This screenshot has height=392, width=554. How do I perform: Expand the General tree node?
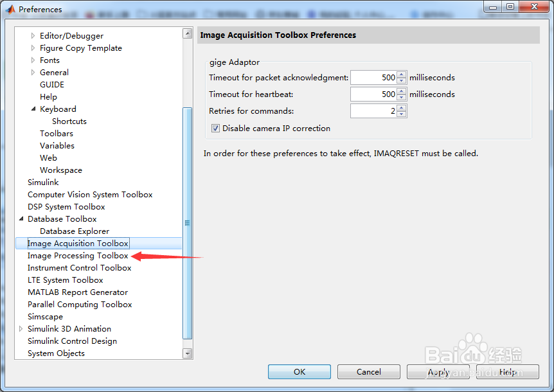(x=33, y=73)
